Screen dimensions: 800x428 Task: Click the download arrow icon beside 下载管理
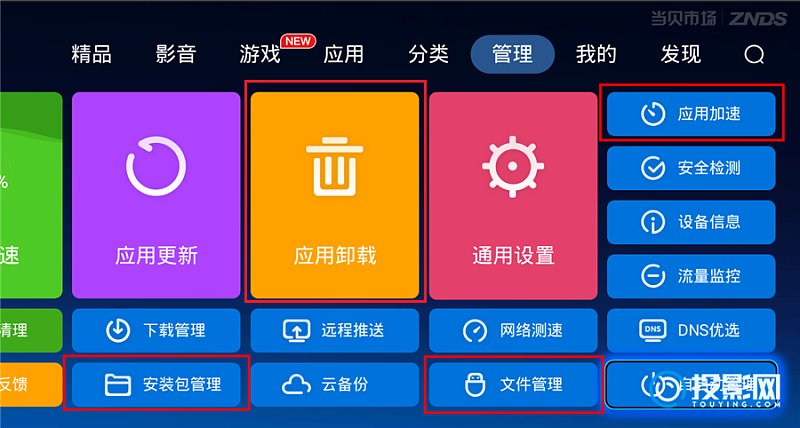point(117,331)
